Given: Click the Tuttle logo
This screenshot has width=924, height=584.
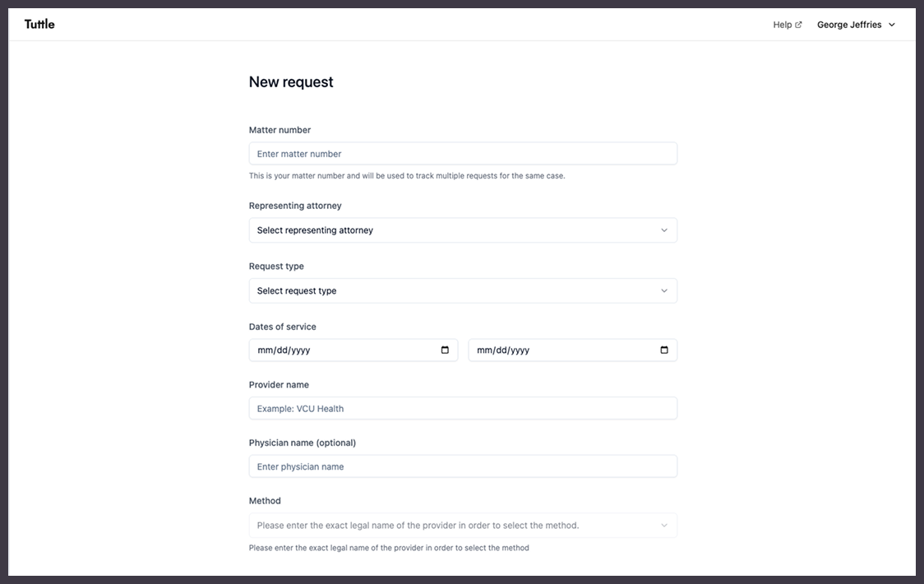Looking at the screenshot, I should [39, 25].
